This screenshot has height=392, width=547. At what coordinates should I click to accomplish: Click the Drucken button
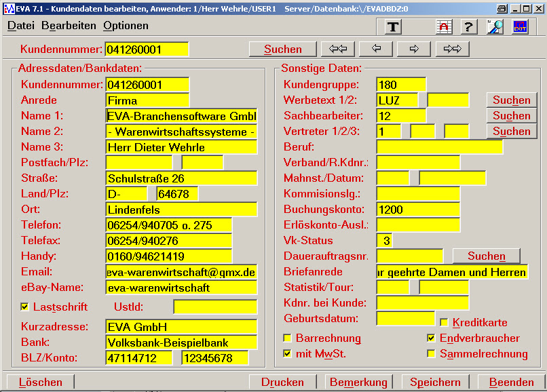(x=282, y=383)
